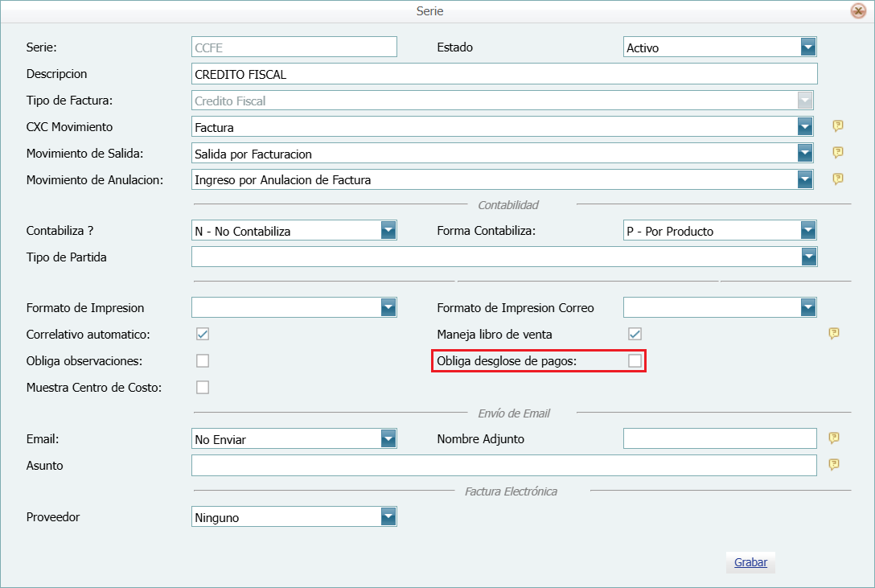Click the Grabar button
Viewport: 875px width, 588px height.
pyautogui.click(x=750, y=562)
